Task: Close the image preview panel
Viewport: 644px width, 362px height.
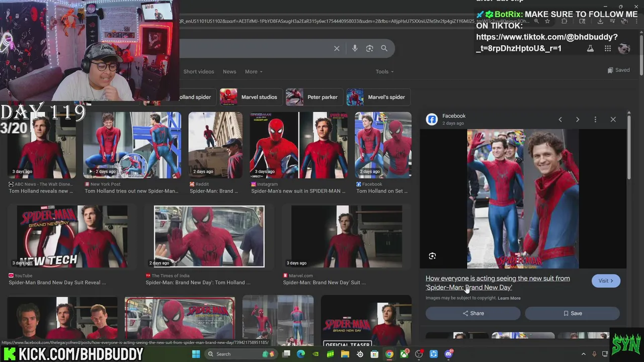Action: 613,120
